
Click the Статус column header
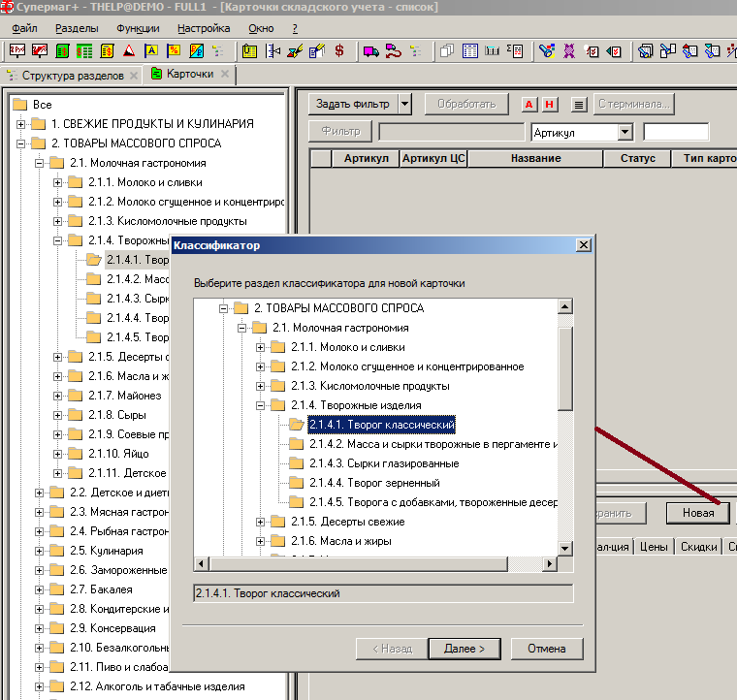(637, 158)
